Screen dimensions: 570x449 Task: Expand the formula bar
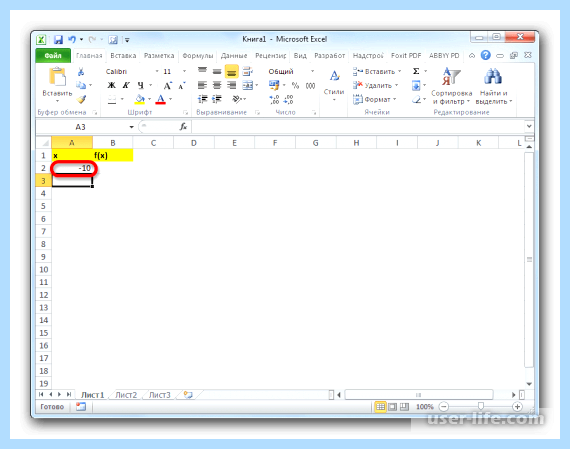click(x=529, y=126)
